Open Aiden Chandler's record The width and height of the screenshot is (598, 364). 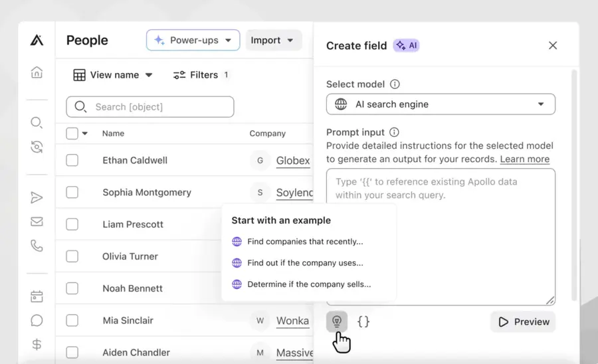point(136,352)
